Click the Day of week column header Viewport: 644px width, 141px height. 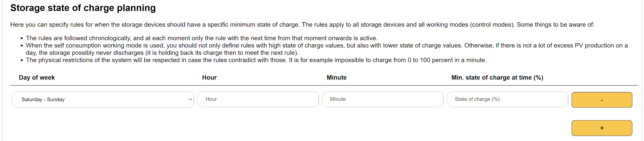click(37, 77)
